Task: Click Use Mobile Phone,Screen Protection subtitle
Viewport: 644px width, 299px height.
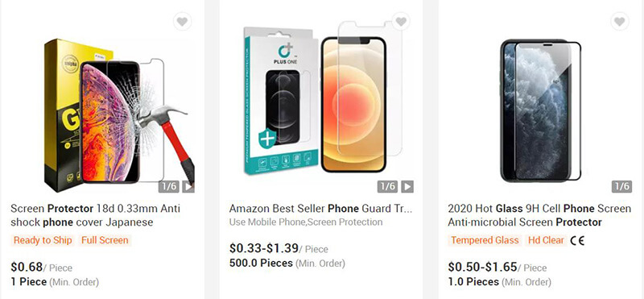Action: click(306, 222)
